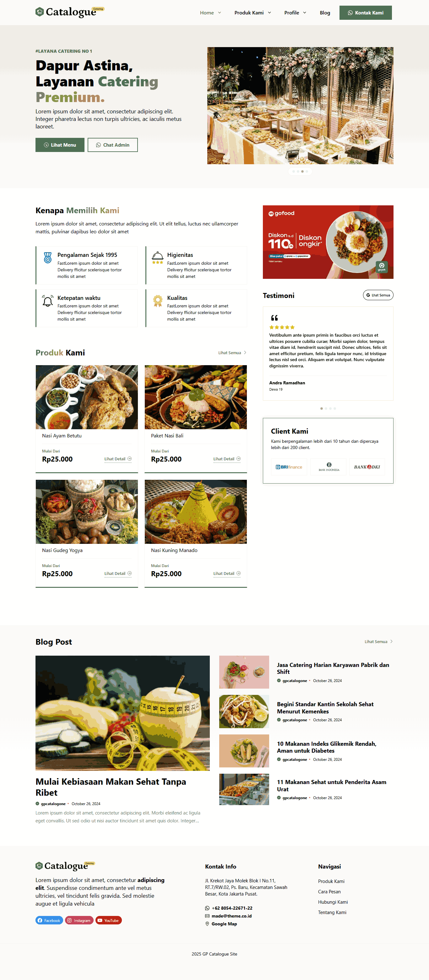429x980 pixels.
Task: Select the last hero slider dot
Action: (307, 171)
